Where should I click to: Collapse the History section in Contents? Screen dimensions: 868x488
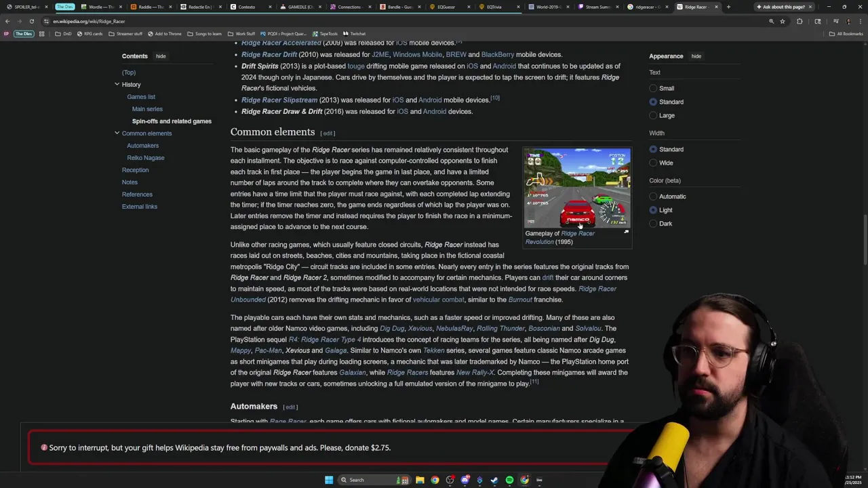point(117,84)
